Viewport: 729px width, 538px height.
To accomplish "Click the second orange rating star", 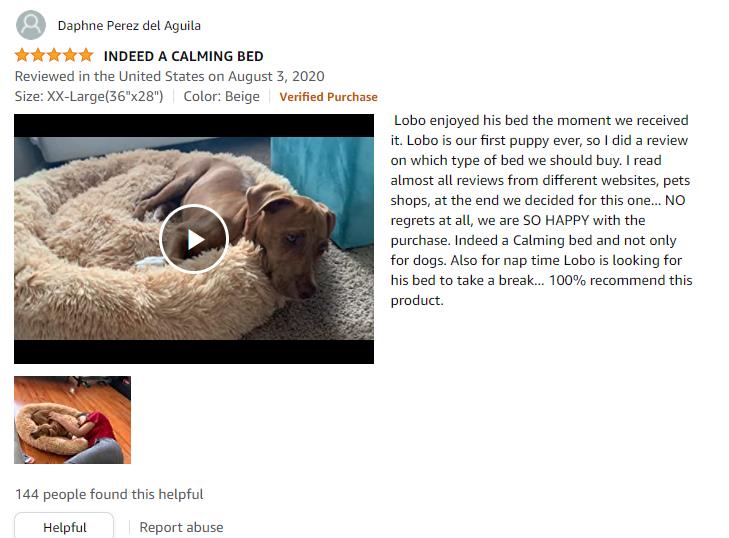I will pos(38,56).
